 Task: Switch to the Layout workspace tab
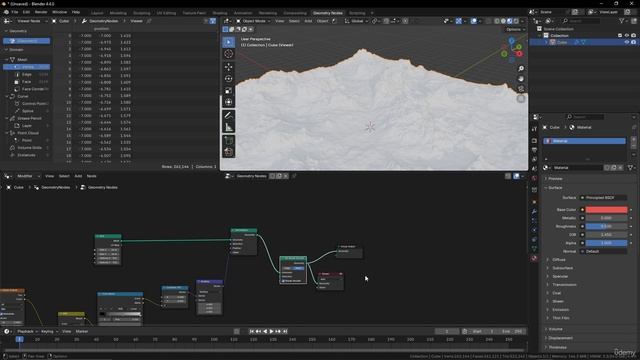pyautogui.click(x=97, y=13)
